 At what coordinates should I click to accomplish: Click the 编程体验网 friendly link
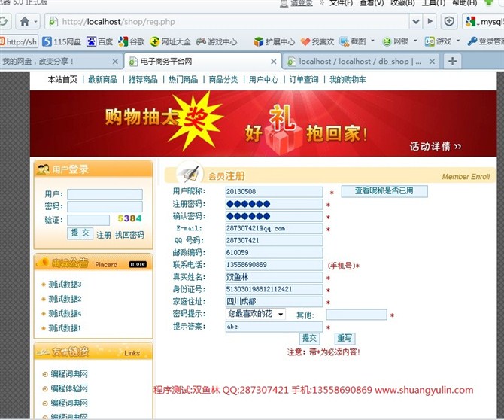pyautogui.click(x=69, y=388)
